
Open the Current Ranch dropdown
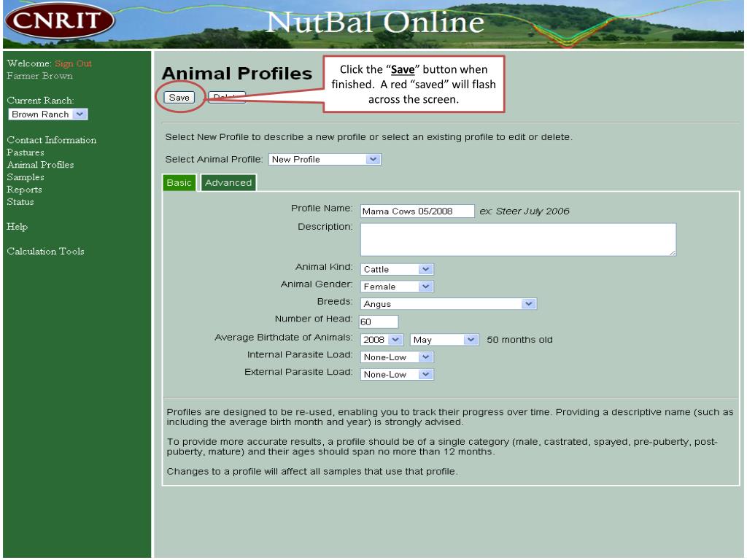(x=47, y=114)
